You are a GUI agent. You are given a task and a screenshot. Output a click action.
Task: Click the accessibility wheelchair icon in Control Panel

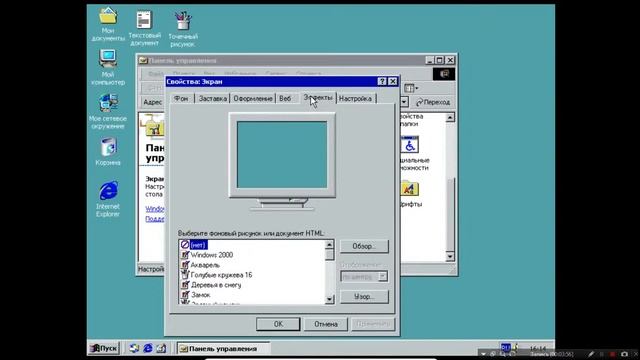point(409,145)
